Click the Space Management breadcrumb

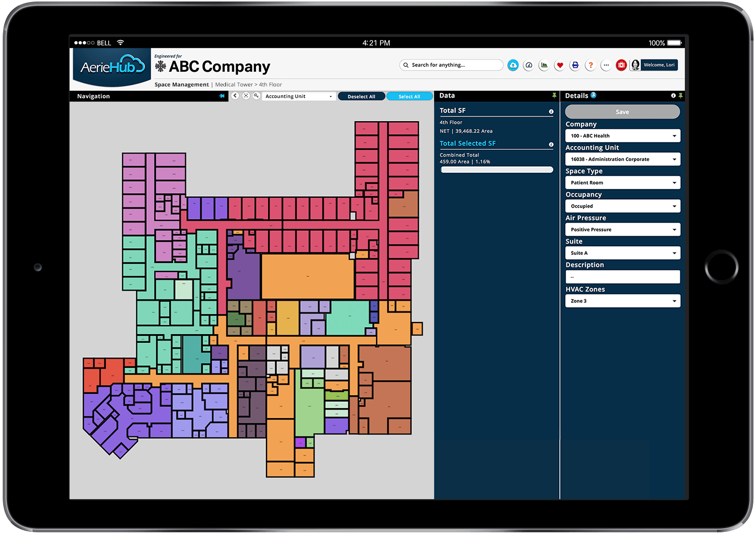click(x=181, y=84)
